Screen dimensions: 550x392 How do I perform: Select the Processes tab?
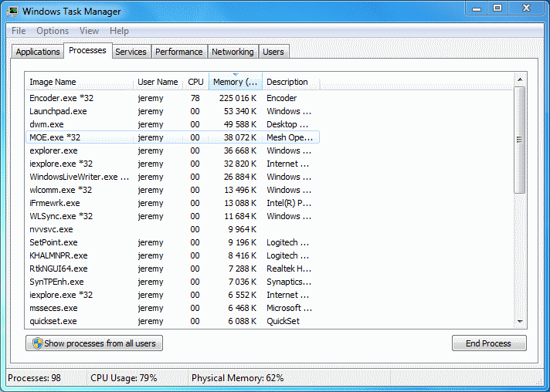(x=87, y=50)
